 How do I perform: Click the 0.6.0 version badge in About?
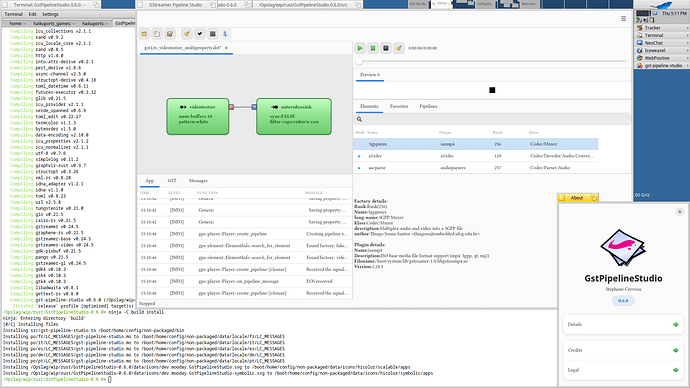coord(623,300)
